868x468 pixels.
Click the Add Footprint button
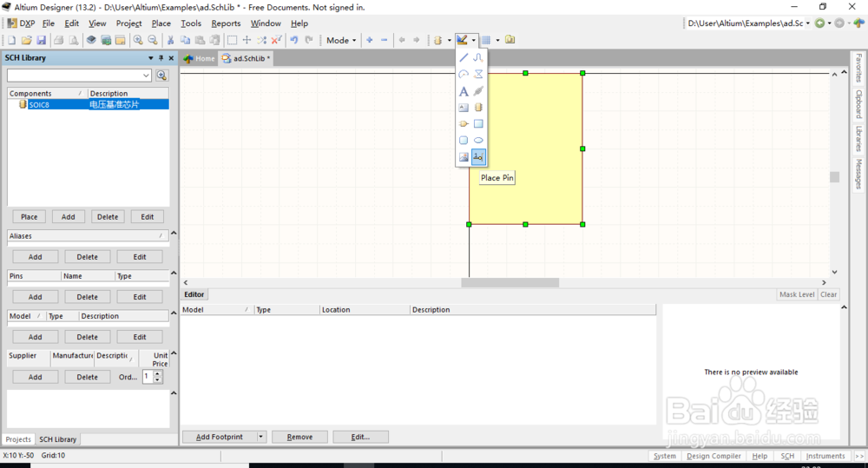click(x=220, y=437)
